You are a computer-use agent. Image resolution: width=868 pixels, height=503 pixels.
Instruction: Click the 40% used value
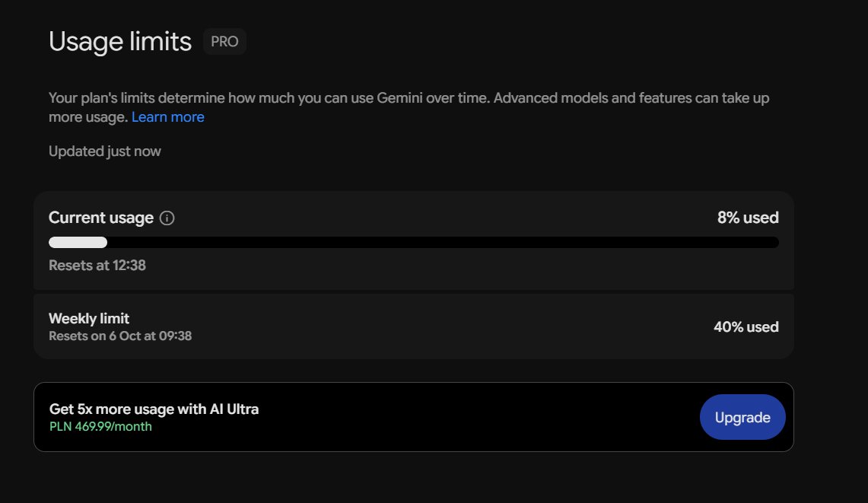[746, 327]
